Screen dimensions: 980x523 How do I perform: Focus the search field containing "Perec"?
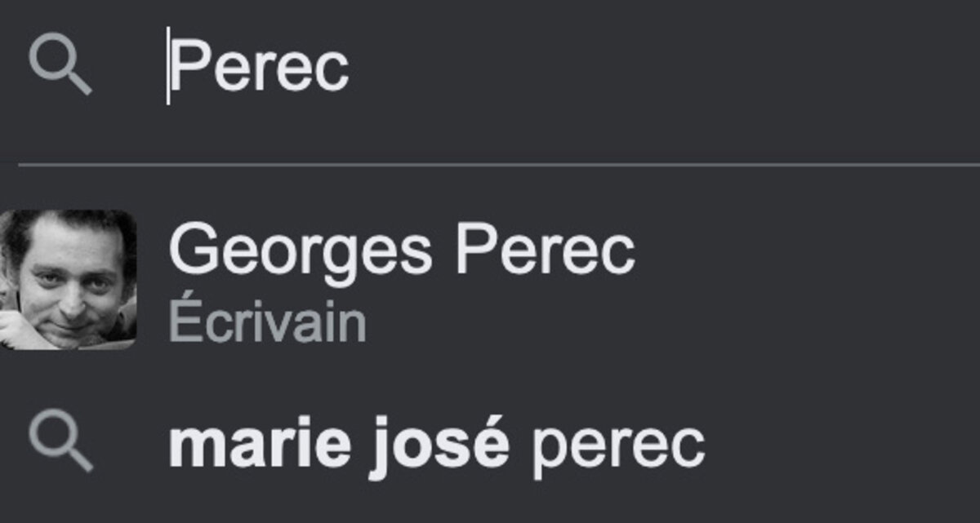click(x=490, y=67)
